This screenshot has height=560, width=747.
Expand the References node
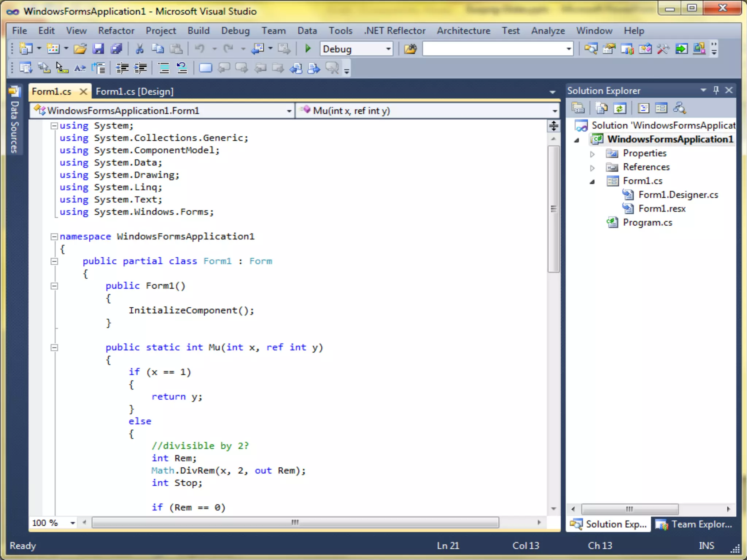click(x=592, y=168)
